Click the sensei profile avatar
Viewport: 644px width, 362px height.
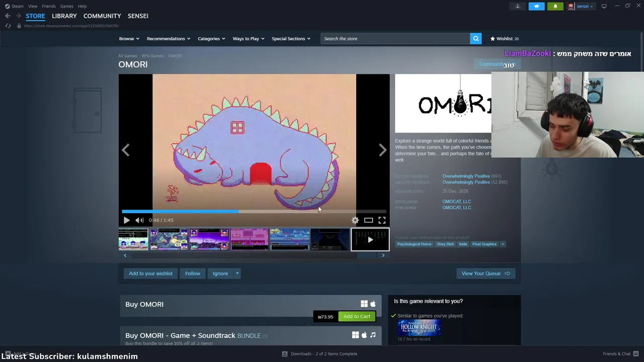coord(571,6)
